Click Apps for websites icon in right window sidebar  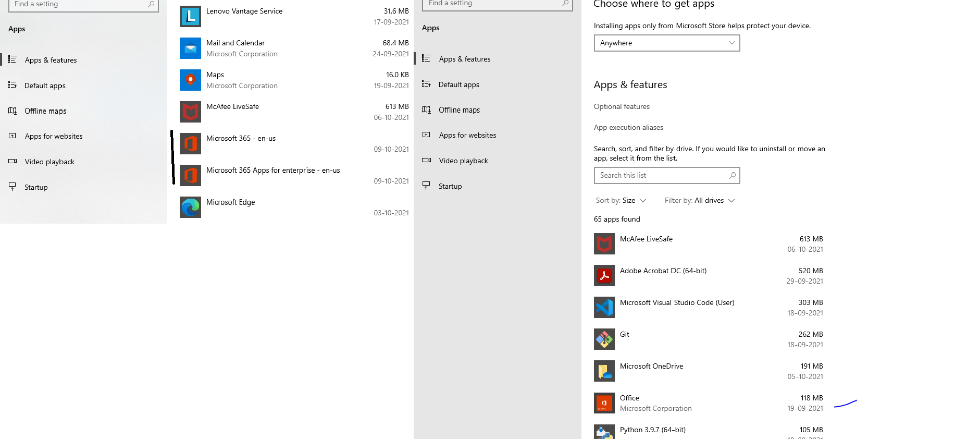click(426, 135)
